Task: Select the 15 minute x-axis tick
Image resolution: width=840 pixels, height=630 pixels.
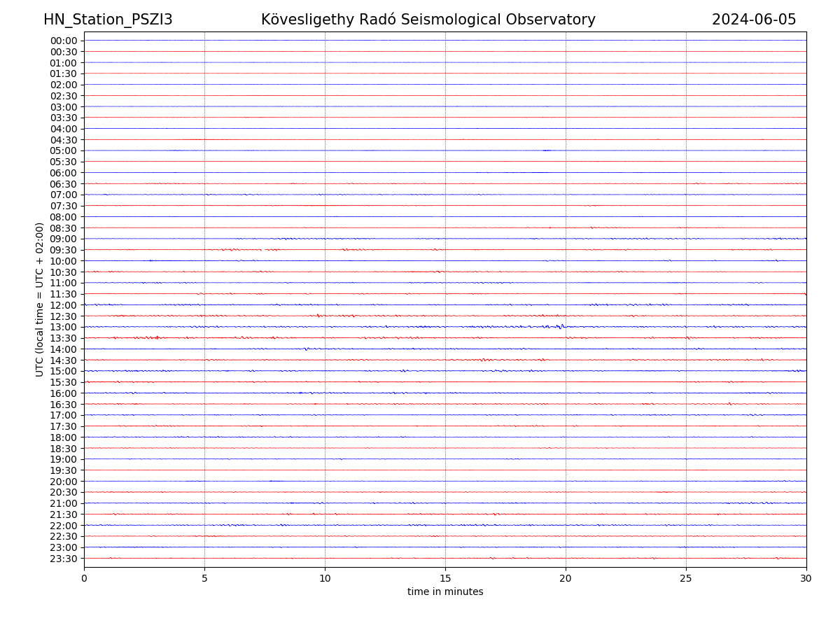Action: [x=445, y=578]
